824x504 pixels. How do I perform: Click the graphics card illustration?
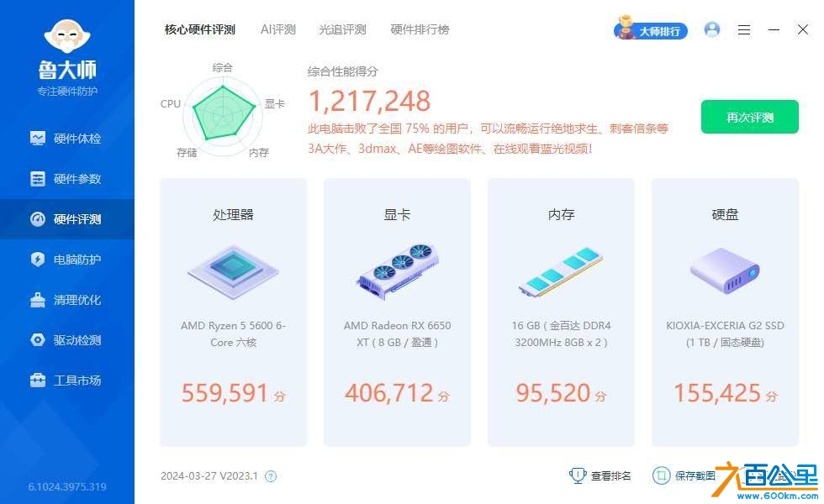tap(398, 270)
